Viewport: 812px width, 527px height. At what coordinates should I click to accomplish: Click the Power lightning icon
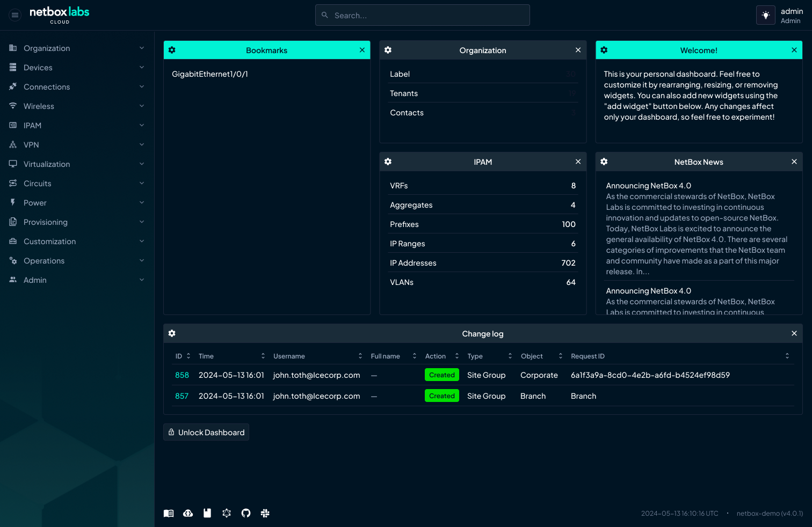(13, 202)
